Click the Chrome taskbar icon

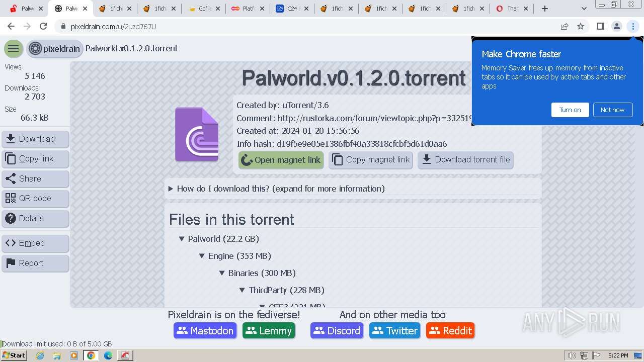pyautogui.click(x=91, y=355)
